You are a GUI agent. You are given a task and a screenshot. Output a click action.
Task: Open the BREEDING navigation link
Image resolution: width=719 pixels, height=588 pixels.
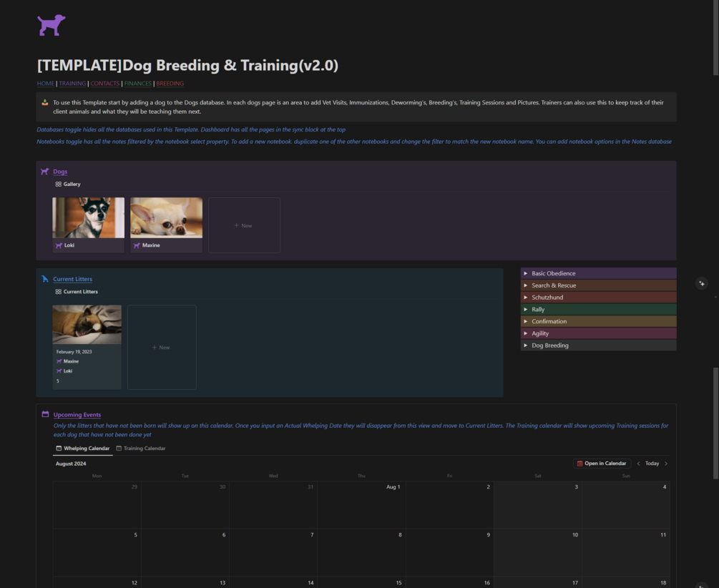(170, 84)
